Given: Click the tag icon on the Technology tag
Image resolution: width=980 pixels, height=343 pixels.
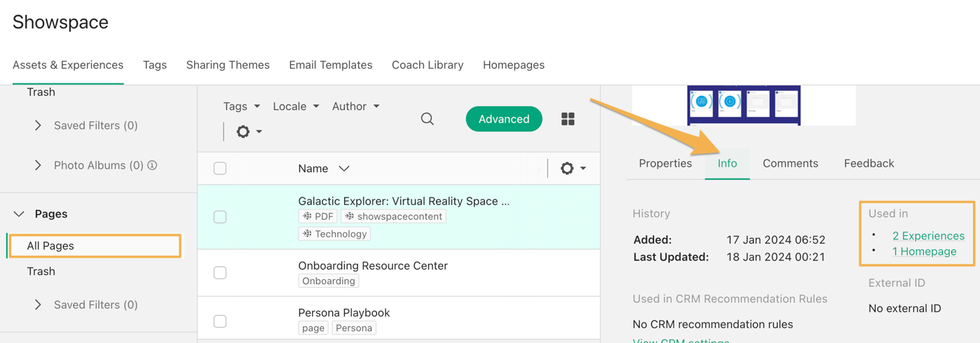Looking at the screenshot, I should (307, 234).
